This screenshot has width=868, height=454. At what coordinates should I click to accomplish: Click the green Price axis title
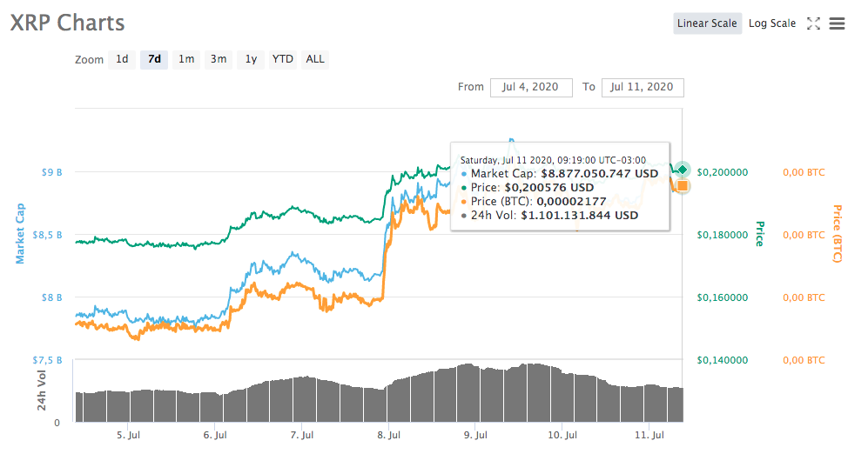[760, 234]
